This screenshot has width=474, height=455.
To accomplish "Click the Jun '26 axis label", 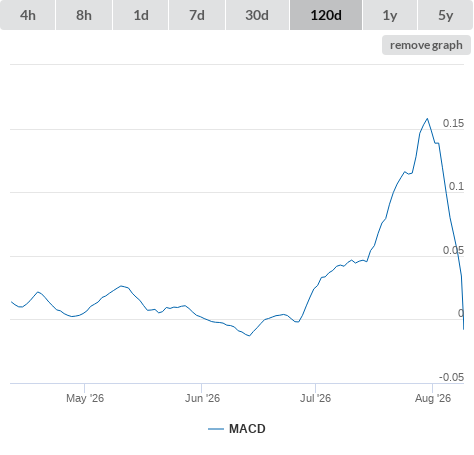I will (x=202, y=398).
